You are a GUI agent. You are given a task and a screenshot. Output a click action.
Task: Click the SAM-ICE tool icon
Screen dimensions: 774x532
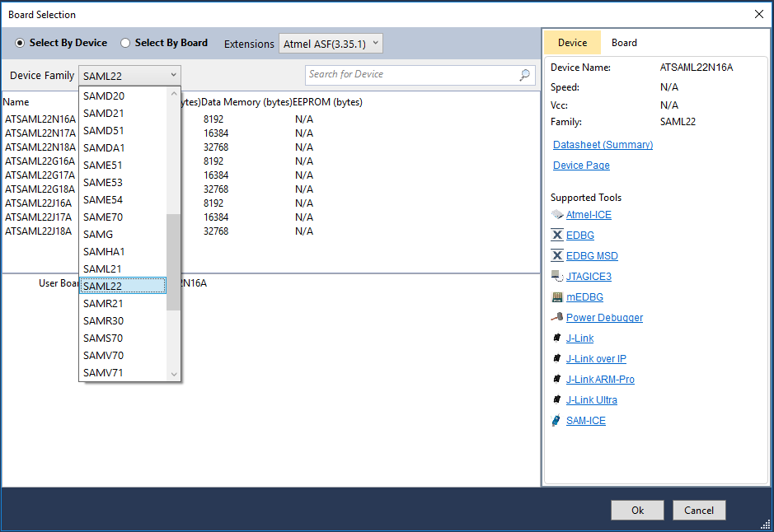557,421
